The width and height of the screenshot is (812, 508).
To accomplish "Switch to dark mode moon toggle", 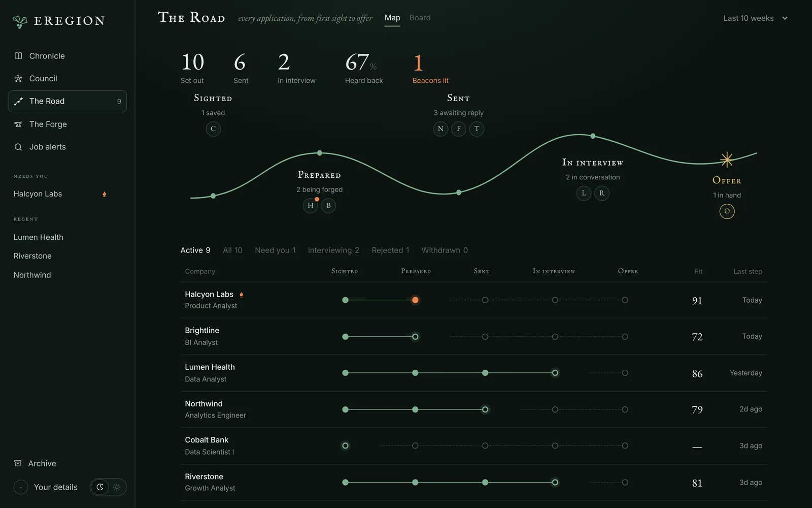I will 100,487.
